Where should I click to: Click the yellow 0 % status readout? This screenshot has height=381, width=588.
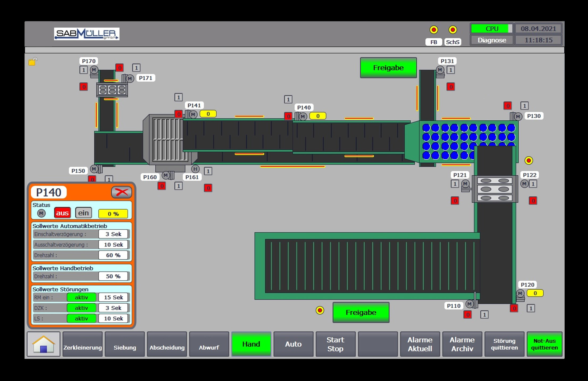(x=113, y=214)
